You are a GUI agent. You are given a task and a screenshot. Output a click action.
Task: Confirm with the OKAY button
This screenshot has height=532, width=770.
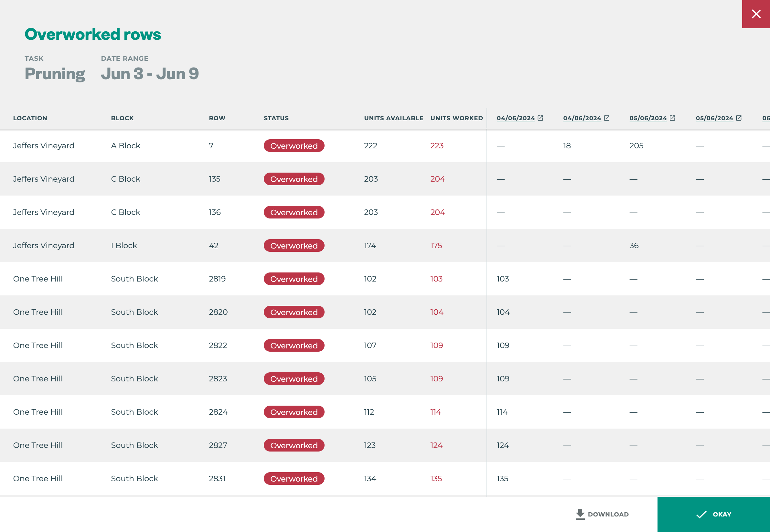pyautogui.click(x=721, y=514)
